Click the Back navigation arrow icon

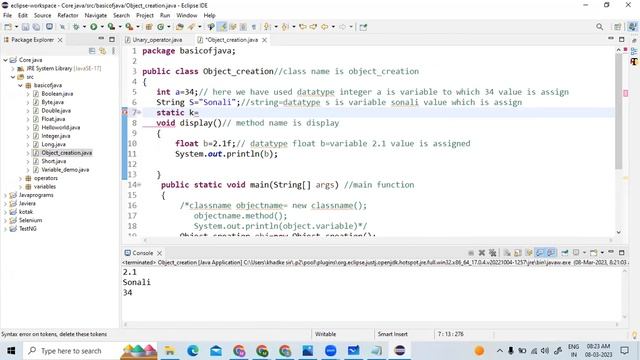[x=324, y=27]
